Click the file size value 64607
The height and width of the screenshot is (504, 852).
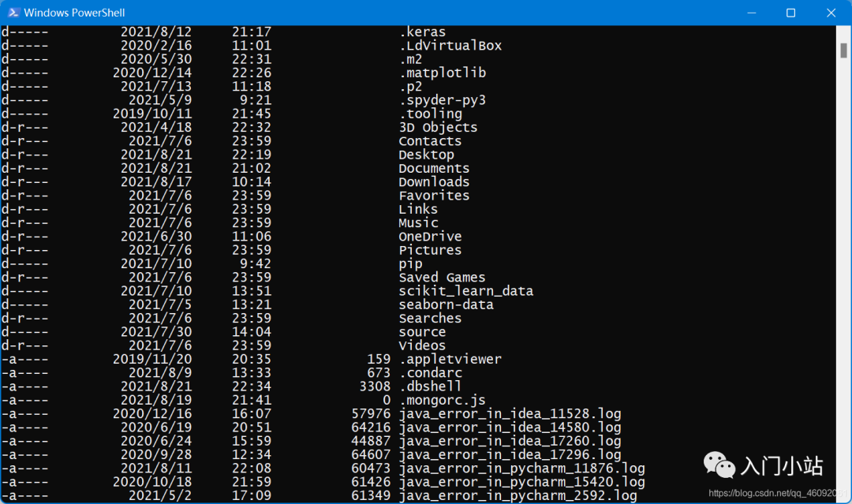click(x=371, y=454)
